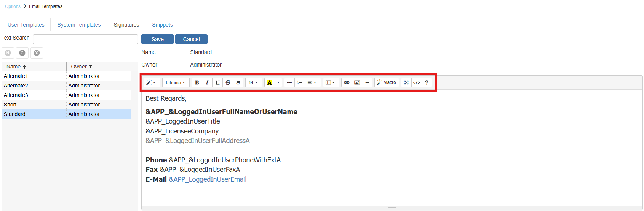
Task: Insert a horizontal rule line
Action: (x=367, y=82)
